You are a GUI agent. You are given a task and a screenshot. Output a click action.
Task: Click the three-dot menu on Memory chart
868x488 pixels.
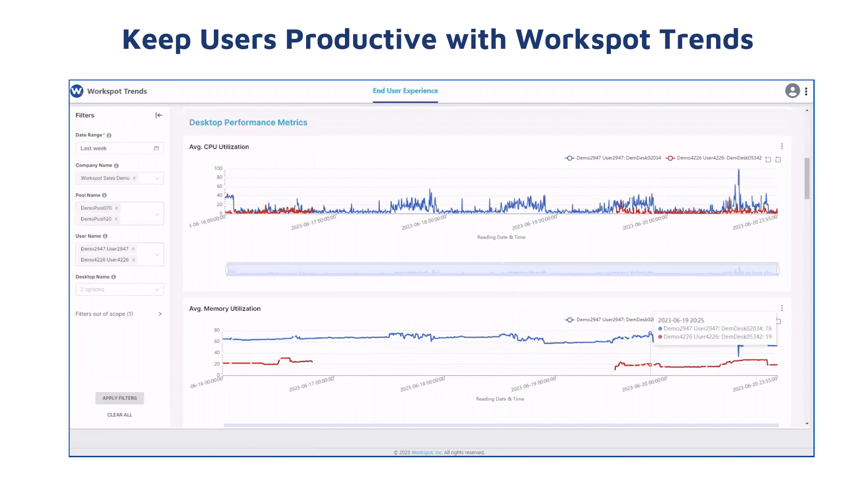[782, 307]
